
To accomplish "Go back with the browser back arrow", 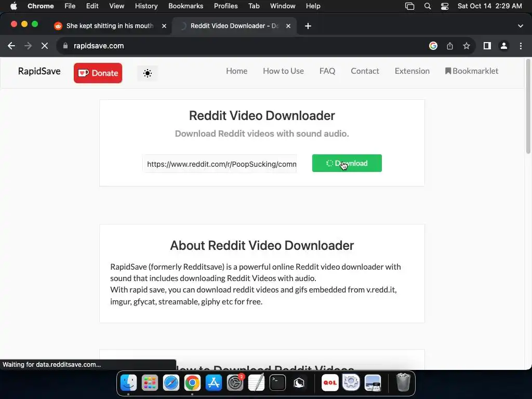I will tap(11, 46).
